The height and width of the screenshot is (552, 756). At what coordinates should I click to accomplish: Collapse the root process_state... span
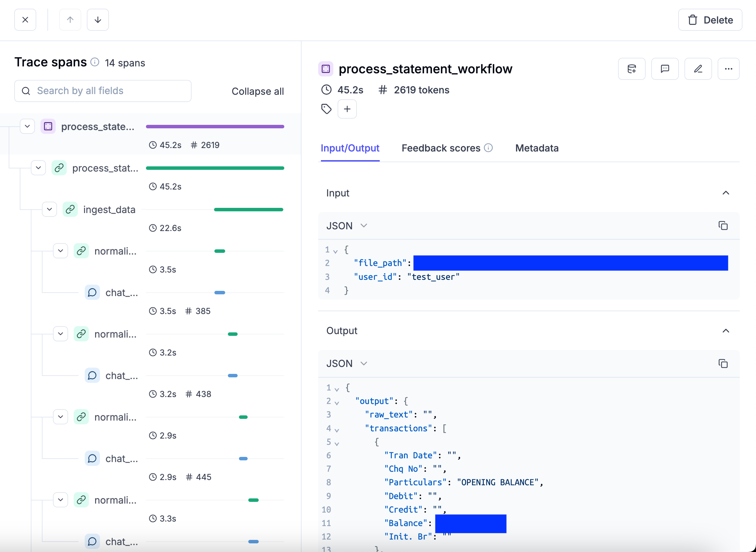click(27, 126)
